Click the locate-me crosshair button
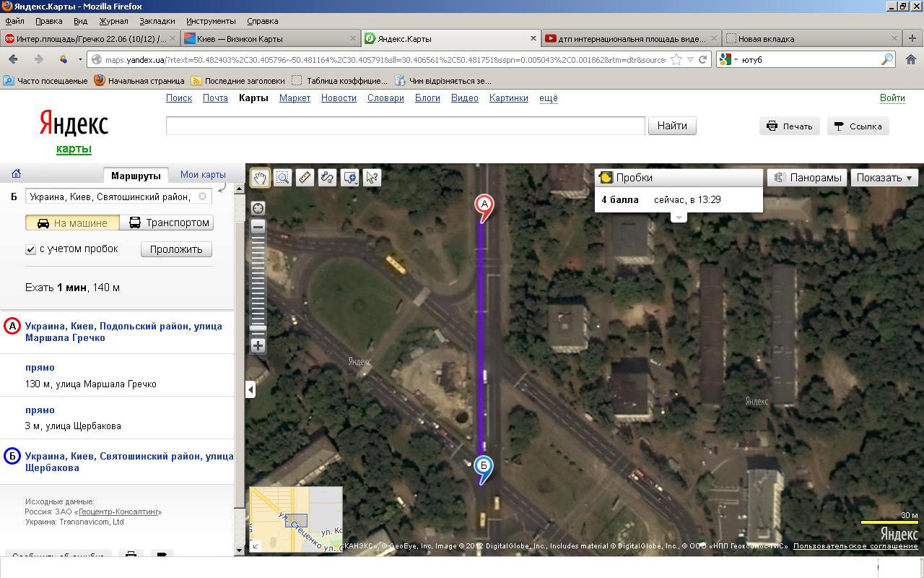Image resolution: width=924 pixels, height=578 pixels. (x=258, y=209)
